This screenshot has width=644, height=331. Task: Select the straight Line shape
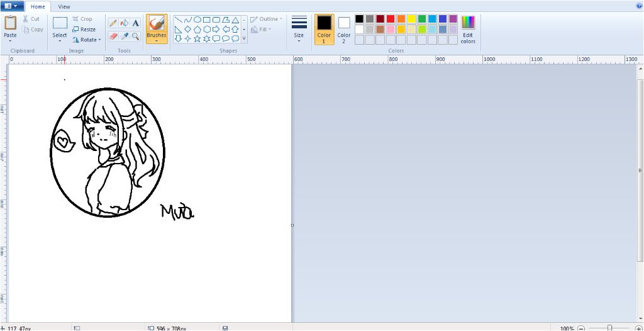click(178, 20)
